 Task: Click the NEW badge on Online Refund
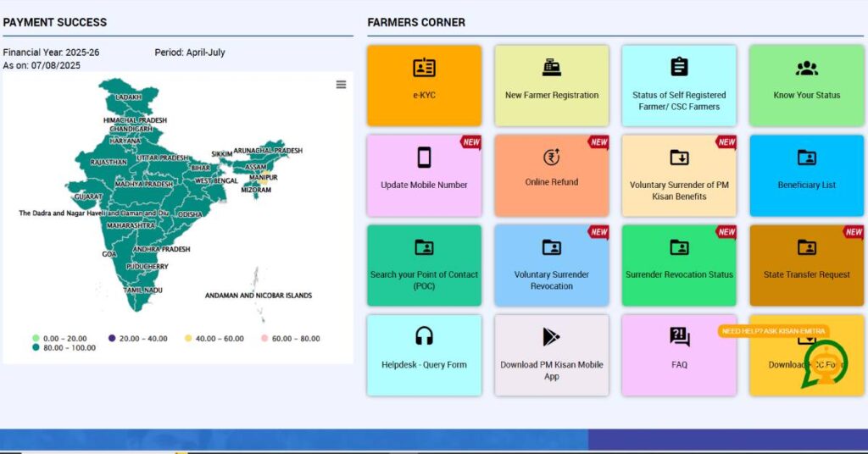click(598, 142)
